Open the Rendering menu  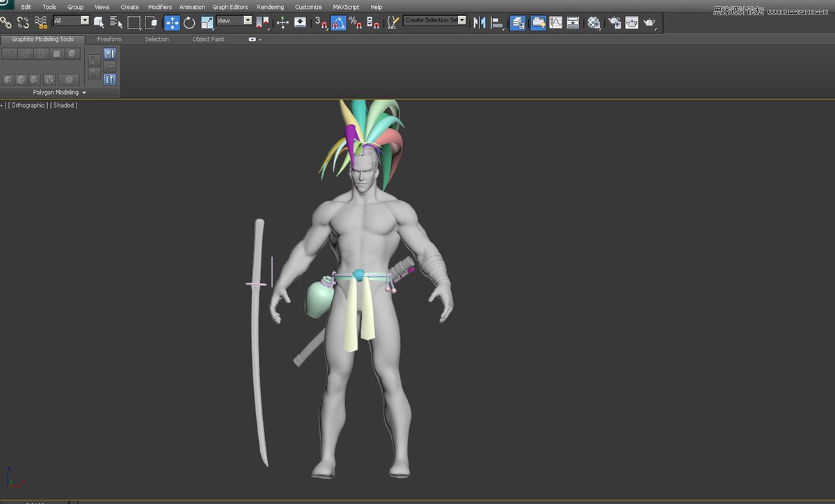[x=271, y=7]
